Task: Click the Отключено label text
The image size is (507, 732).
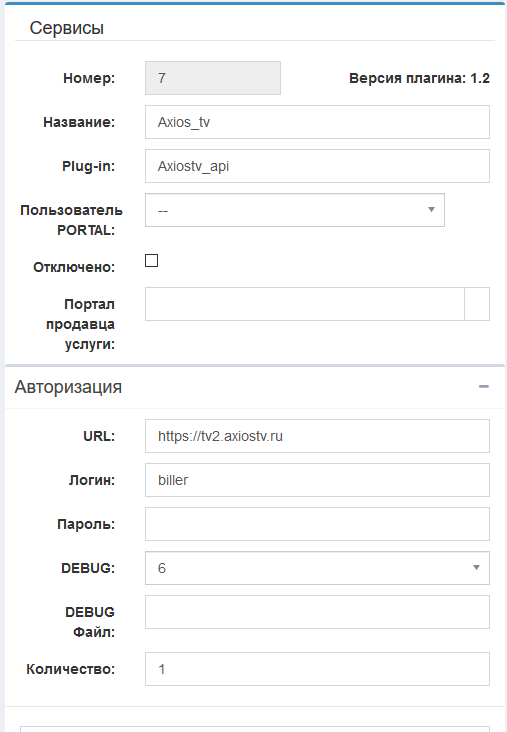Action: click(x=74, y=267)
